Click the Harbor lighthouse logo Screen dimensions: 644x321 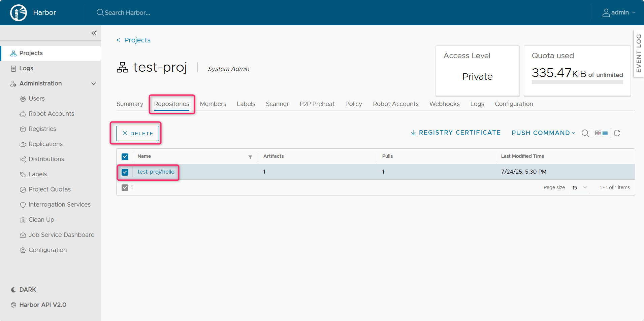click(19, 13)
